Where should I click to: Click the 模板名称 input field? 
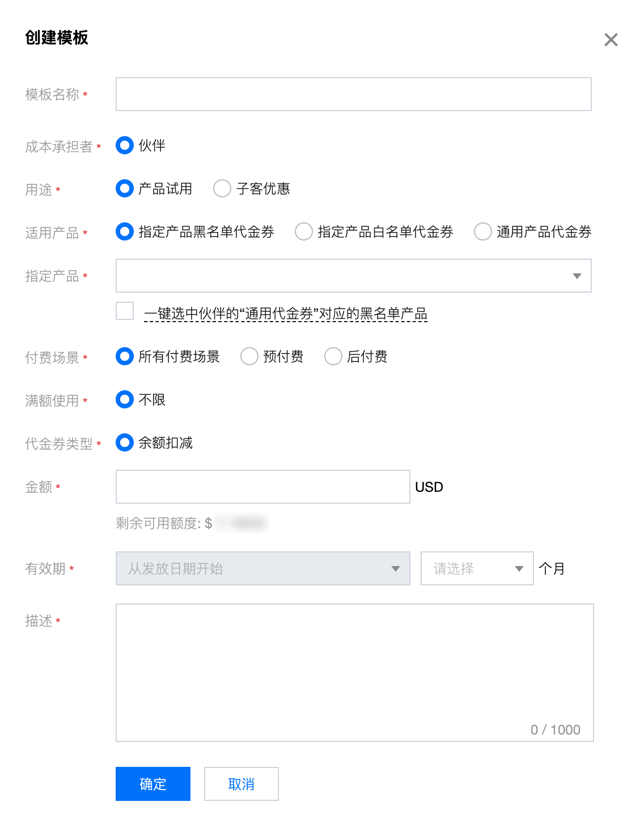[x=353, y=94]
